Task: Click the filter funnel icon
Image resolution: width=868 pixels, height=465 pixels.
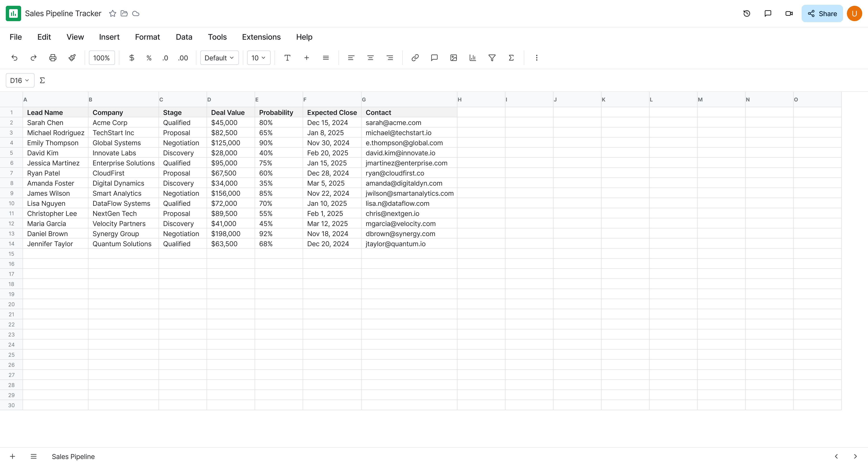Action: [x=492, y=58]
